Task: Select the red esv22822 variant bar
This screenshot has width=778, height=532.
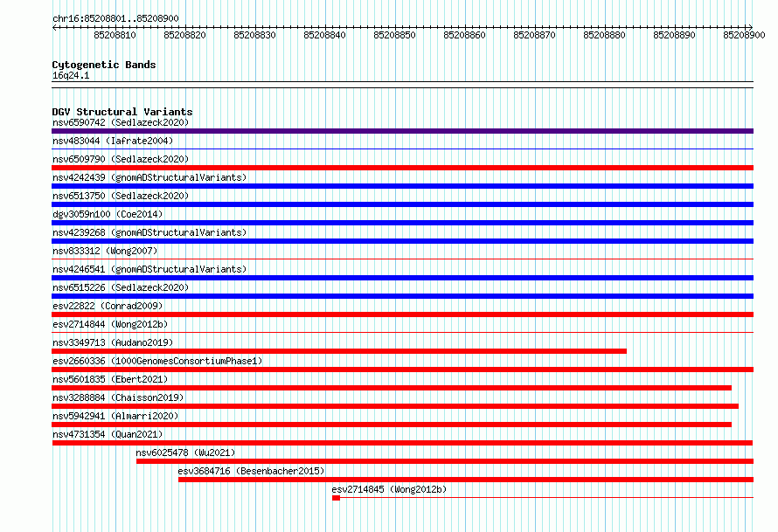Action: [x=402, y=314]
